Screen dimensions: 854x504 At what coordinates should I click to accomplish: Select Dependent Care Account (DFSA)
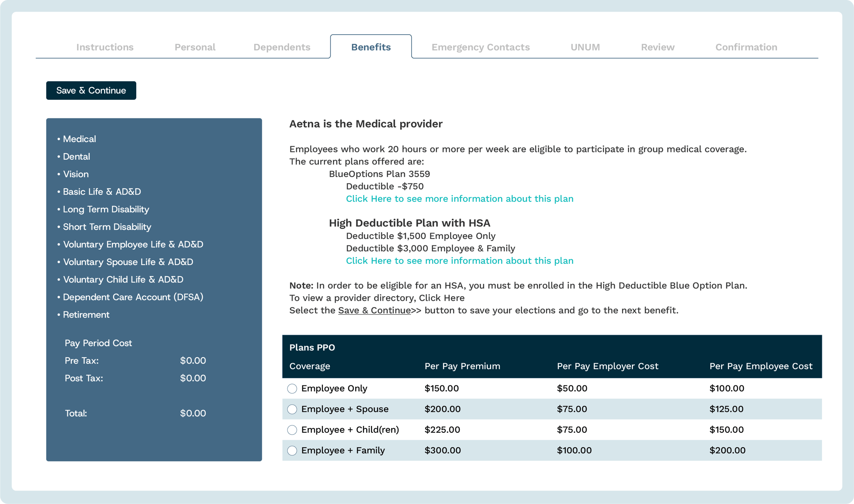133,297
